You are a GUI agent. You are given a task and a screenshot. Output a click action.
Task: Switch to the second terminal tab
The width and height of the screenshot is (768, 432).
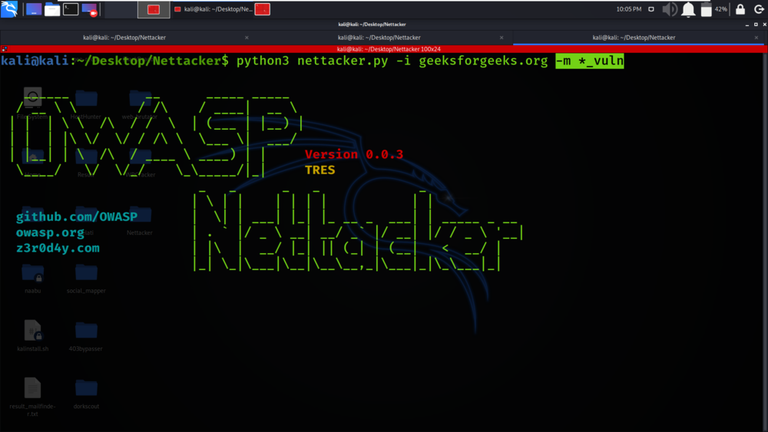(379, 38)
